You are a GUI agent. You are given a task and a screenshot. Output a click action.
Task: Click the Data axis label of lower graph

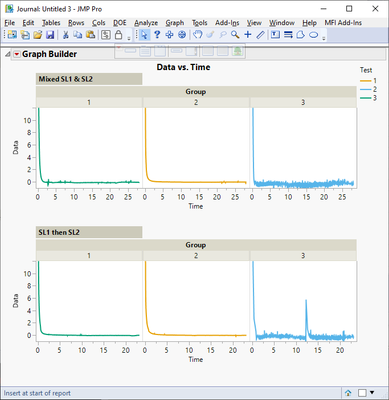click(x=15, y=301)
